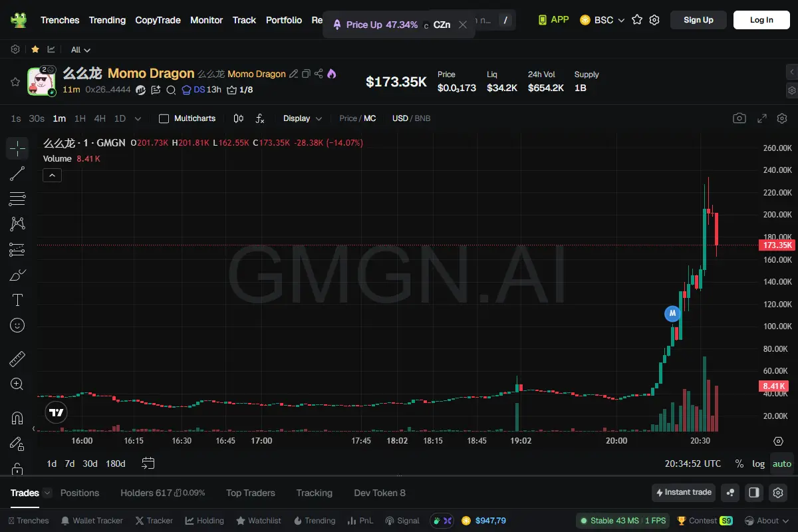
Task: Open the go-to-date calendar icon
Action: tap(148, 464)
